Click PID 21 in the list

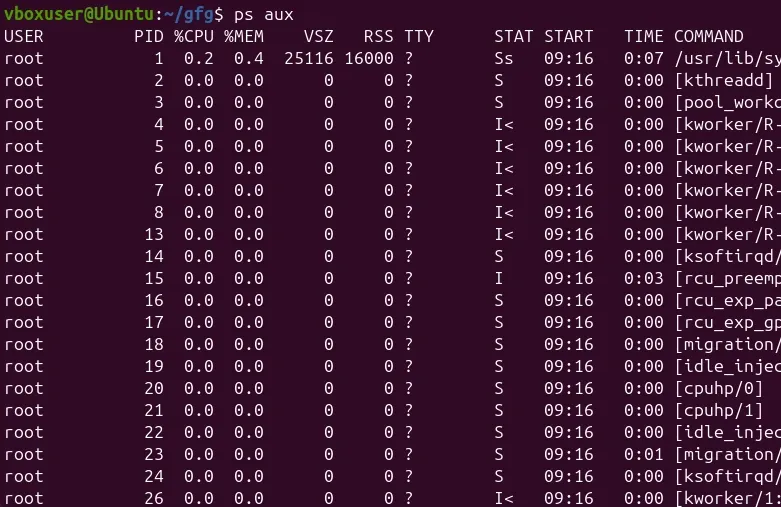[x=154, y=410]
